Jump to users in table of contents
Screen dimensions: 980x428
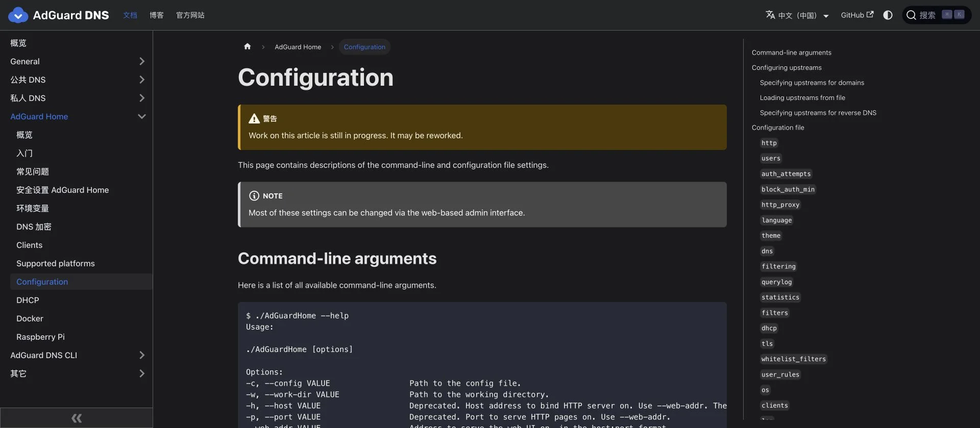click(771, 158)
